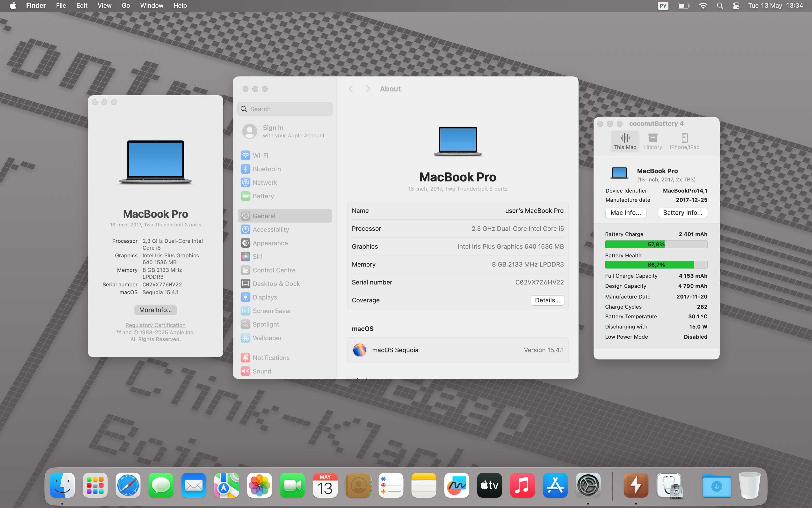This screenshot has width=812, height=508.
Task: Select General in System Settings sidebar
Action: 284,216
